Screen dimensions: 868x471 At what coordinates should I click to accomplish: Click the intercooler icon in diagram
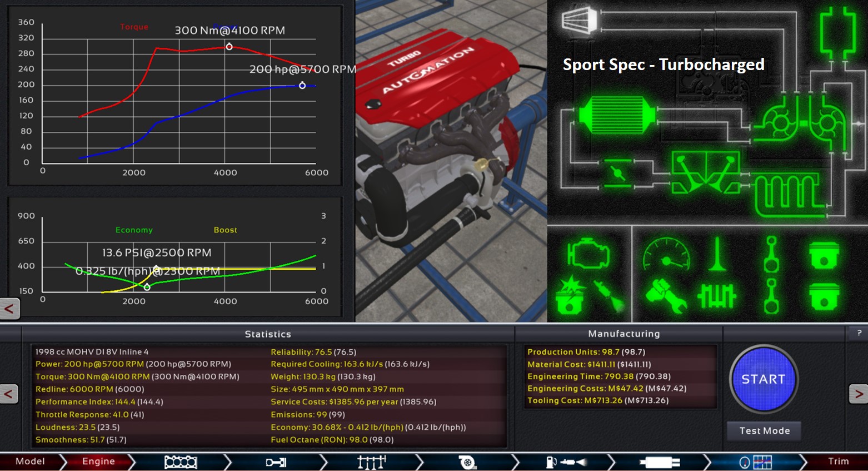point(616,116)
